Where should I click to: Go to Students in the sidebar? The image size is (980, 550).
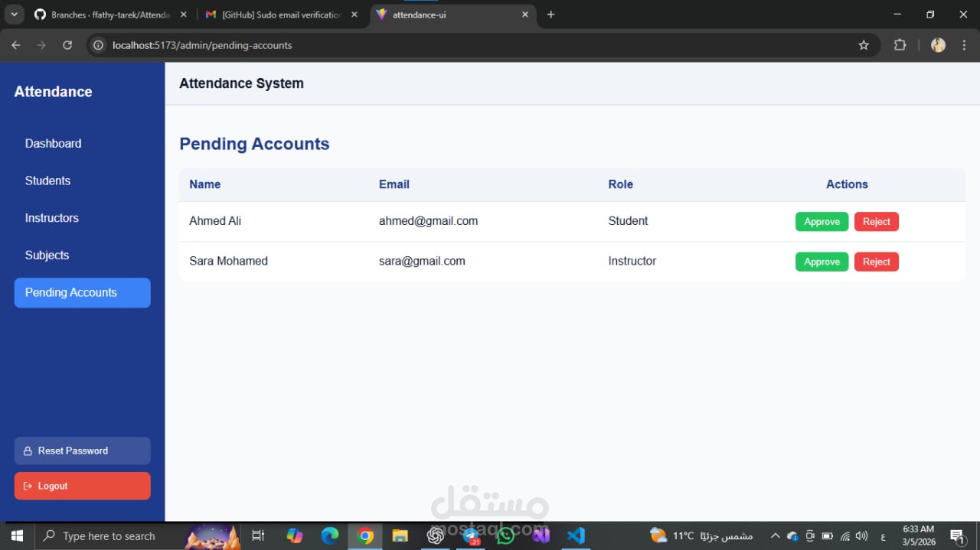(x=82, y=181)
